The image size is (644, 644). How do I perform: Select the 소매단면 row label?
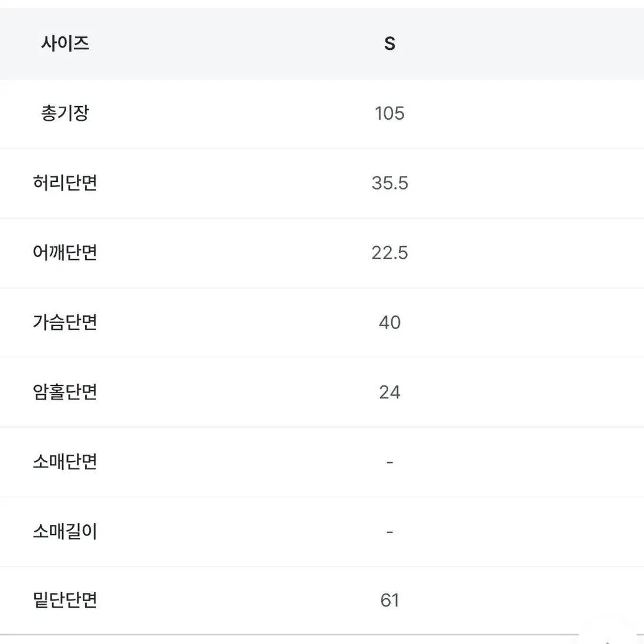(65, 462)
